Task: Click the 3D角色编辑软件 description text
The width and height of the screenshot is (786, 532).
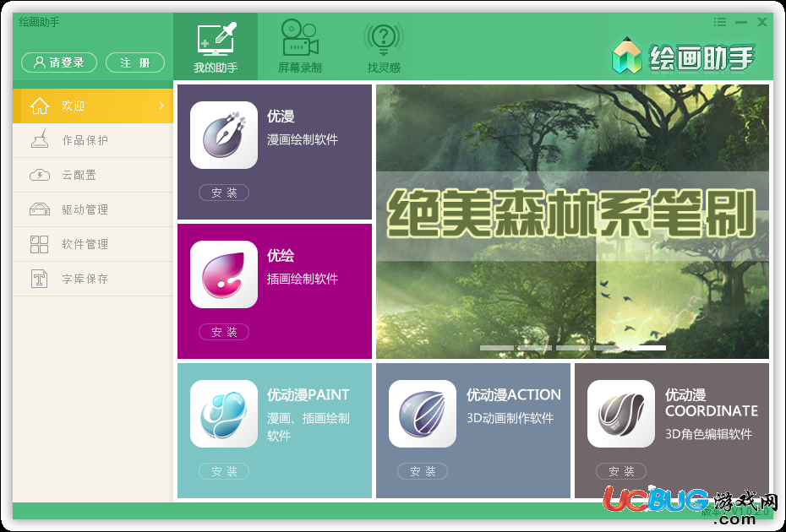Action: pyautogui.click(x=708, y=434)
